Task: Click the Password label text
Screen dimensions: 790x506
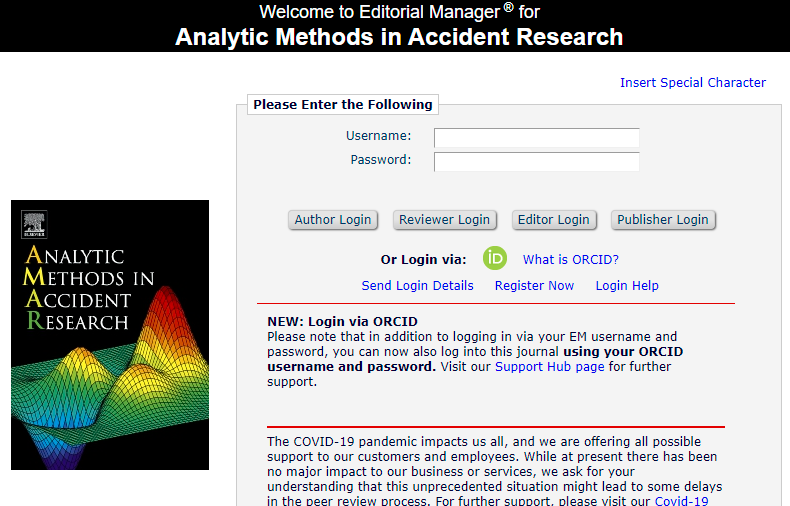Action: [x=380, y=160]
